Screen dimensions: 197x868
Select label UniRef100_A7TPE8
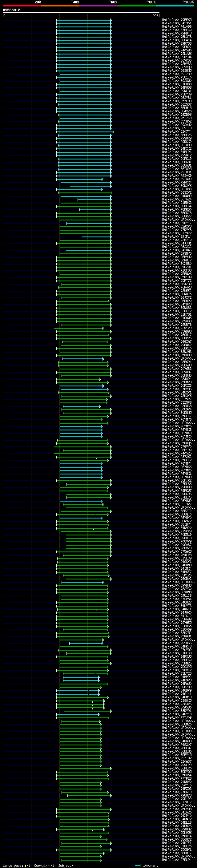pyautogui.click(x=176, y=778)
